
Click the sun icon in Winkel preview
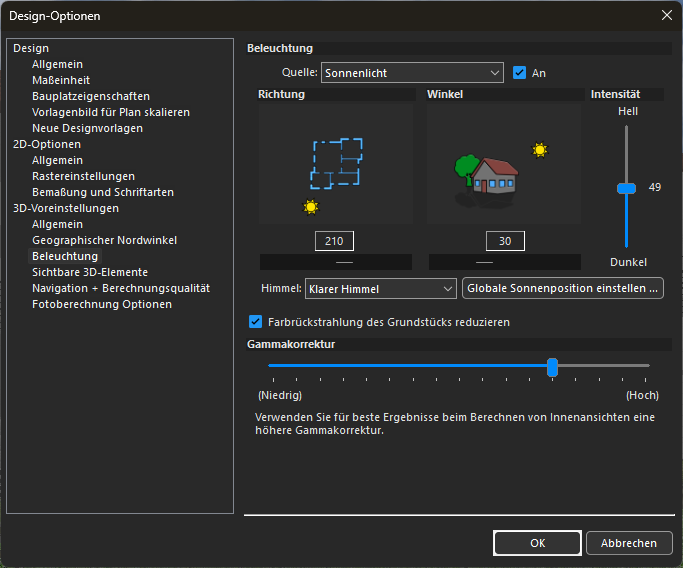(540, 150)
